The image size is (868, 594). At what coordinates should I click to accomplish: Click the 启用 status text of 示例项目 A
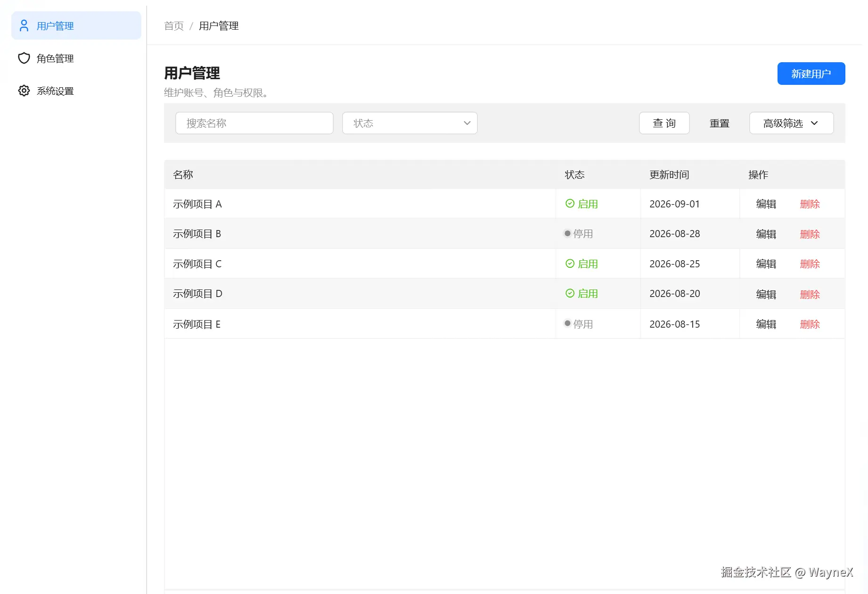(588, 204)
